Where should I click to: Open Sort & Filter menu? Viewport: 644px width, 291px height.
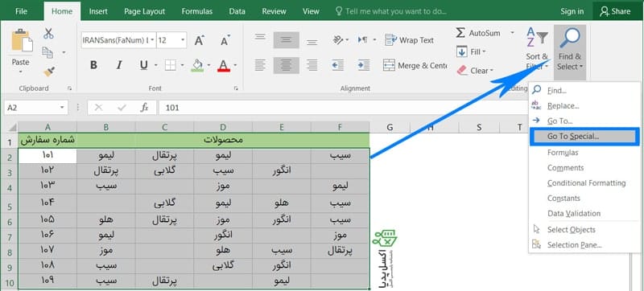pyautogui.click(x=537, y=49)
